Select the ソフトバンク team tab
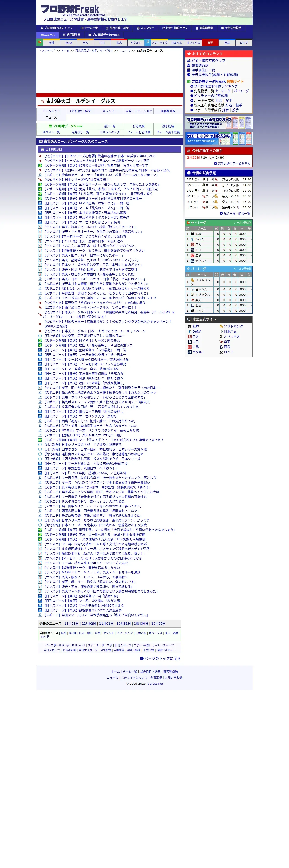Image resolution: width=289 pixels, height=868 pixels. pyautogui.click(x=160, y=43)
